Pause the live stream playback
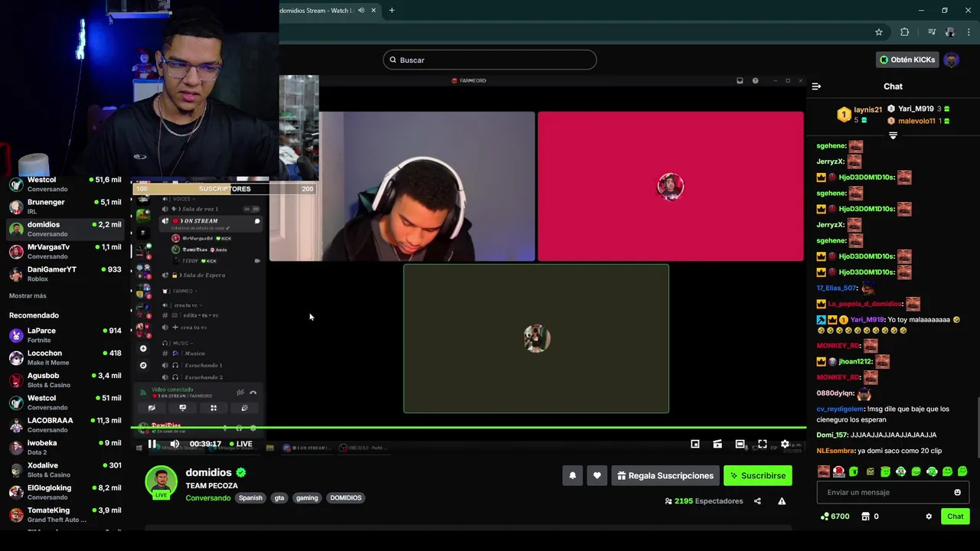 click(x=152, y=444)
